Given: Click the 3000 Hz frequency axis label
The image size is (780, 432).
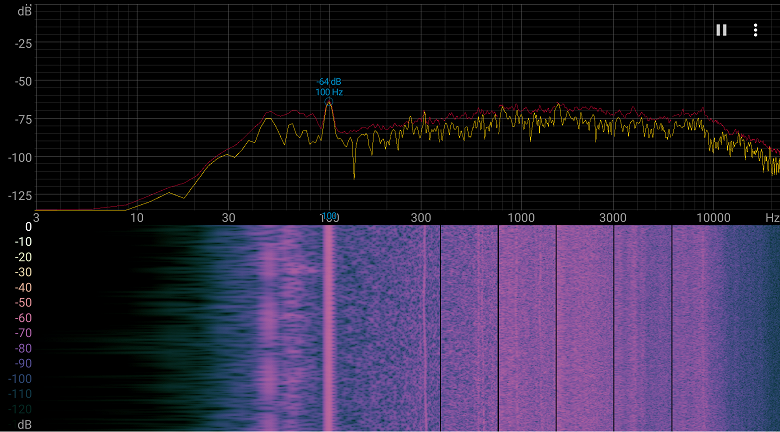Looking at the screenshot, I should coord(613,217).
